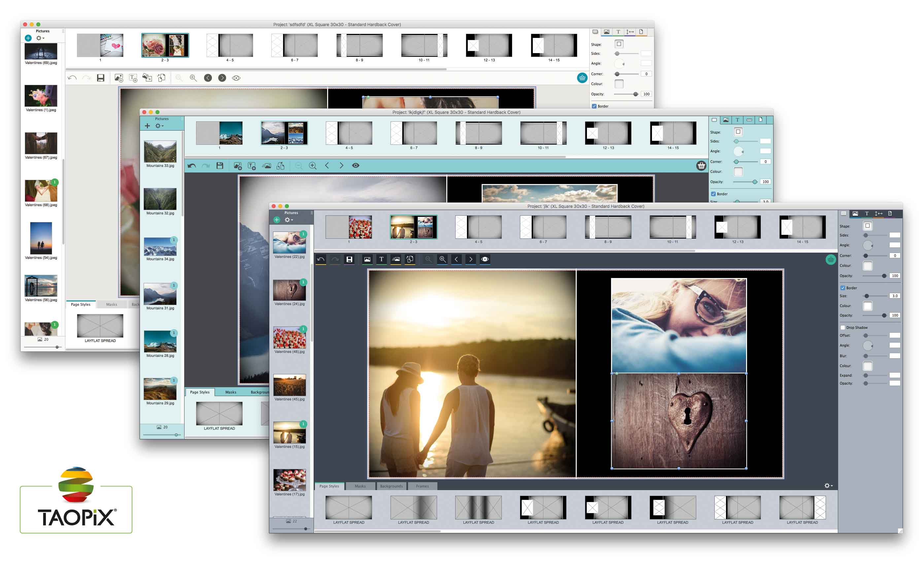This screenshot has height=561, width=924.
Task: Enable the Drop Shadow checkbox
Action: (842, 327)
